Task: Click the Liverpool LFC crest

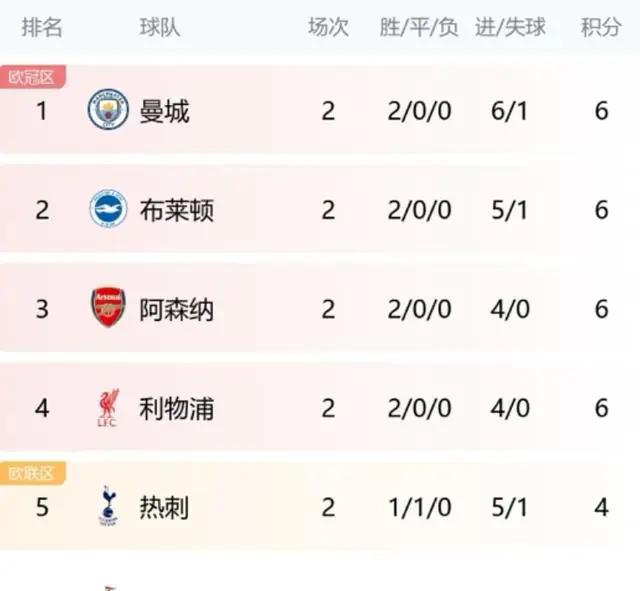Action: click(x=109, y=408)
